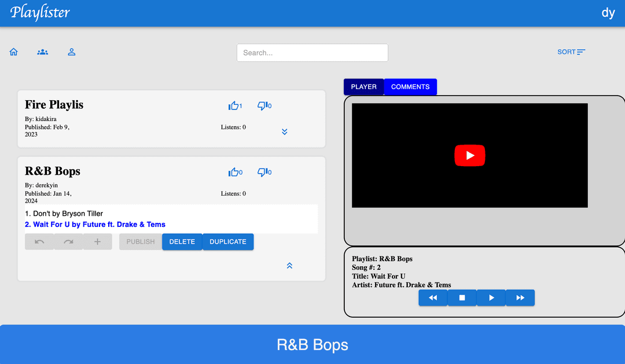
Task: Switch to the Comments tab
Action: 410,87
